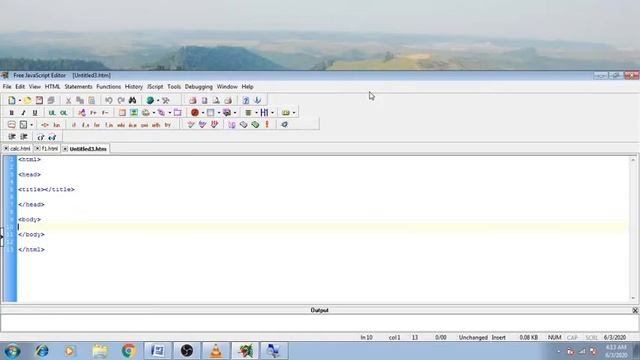Click the NUM indicator in status bar

554,338
